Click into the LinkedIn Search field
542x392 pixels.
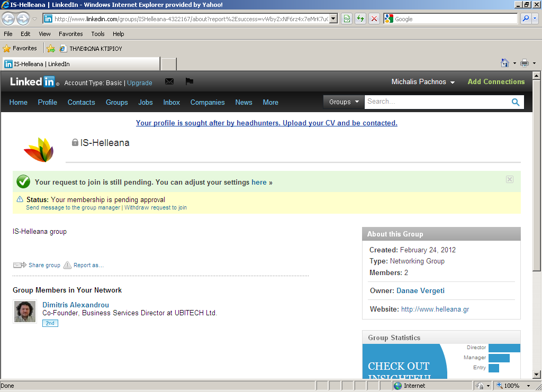click(436, 102)
